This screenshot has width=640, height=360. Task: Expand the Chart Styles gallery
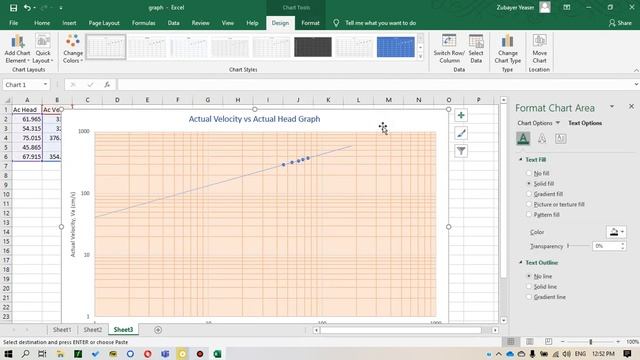420,57
